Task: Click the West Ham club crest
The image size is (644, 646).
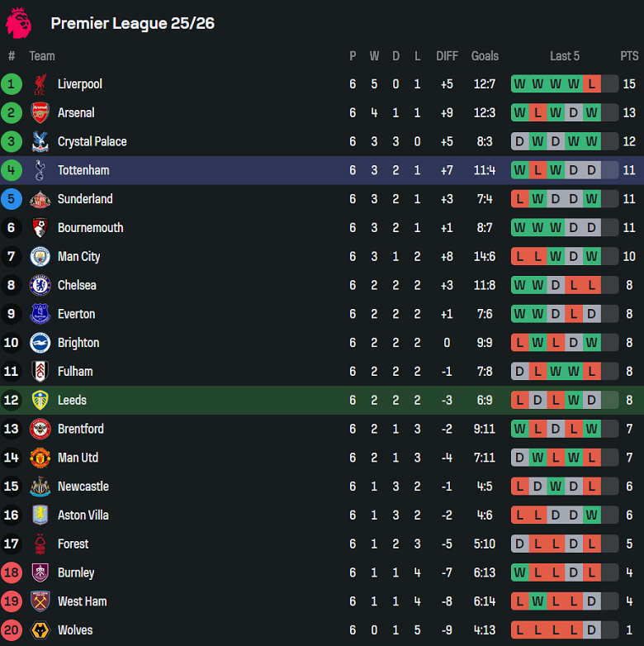Action: pyautogui.click(x=40, y=601)
